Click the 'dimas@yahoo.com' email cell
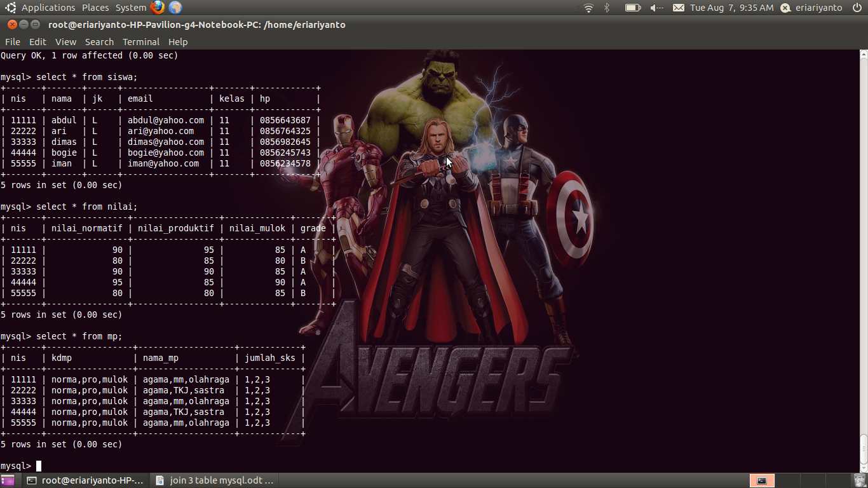This screenshot has width=868, height=488. point(166,142)
